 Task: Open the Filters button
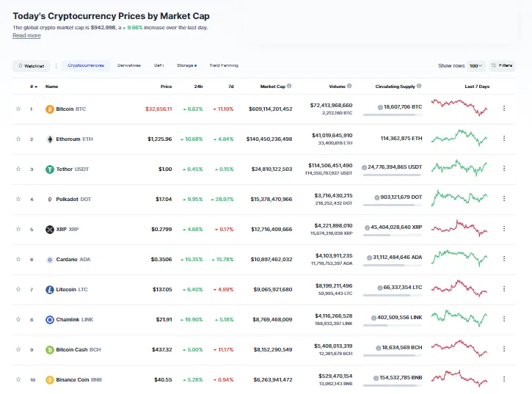coord(502,65)
